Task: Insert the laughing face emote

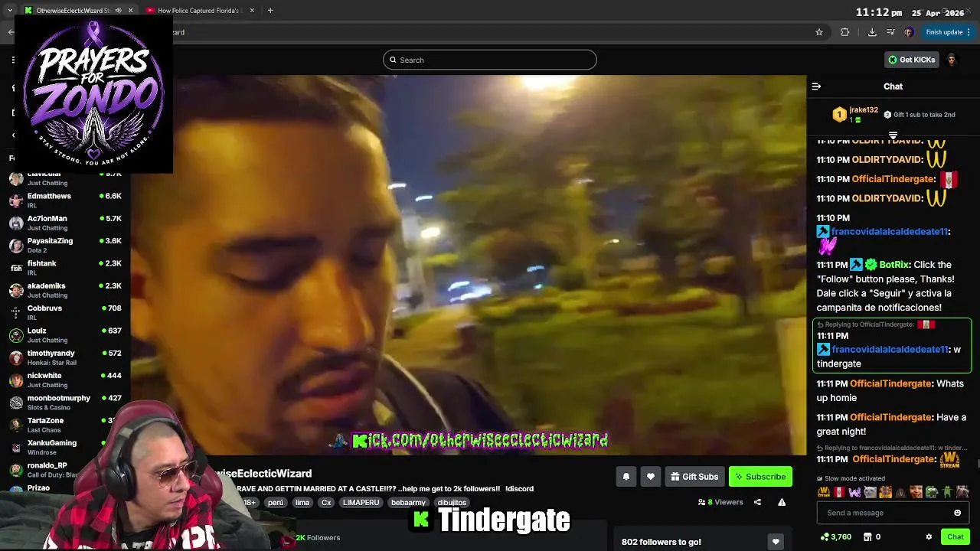Action: (x=916, y=492)
